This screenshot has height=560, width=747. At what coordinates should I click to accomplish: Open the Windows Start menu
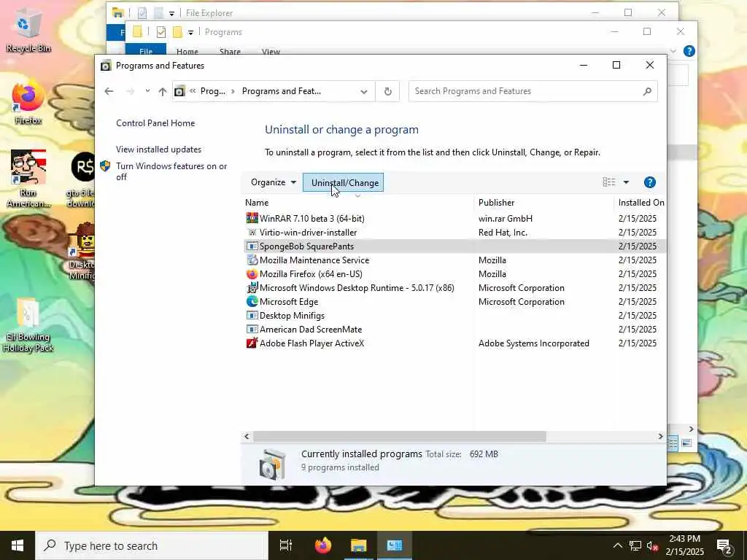18,545
